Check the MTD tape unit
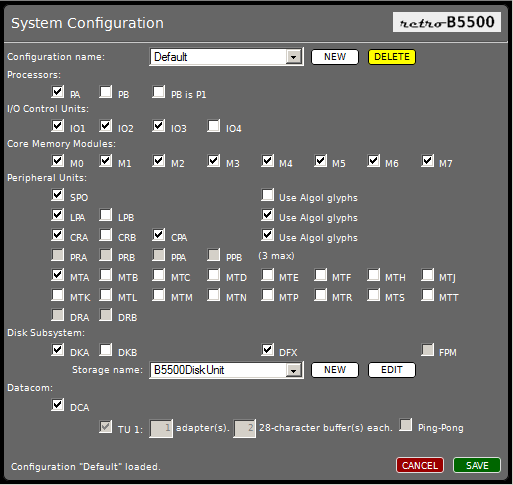The image size is (513, 485). 214,275
